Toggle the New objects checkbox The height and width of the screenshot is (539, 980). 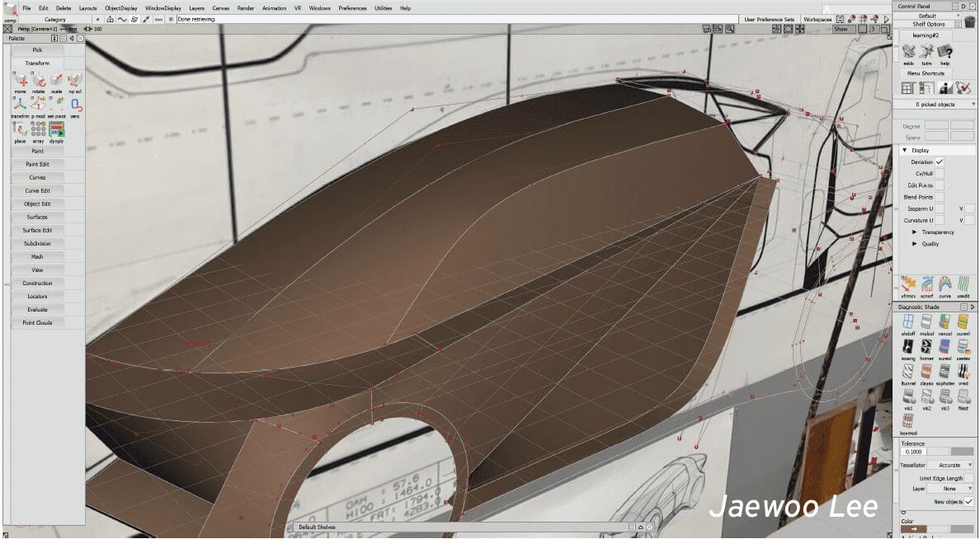968,502
